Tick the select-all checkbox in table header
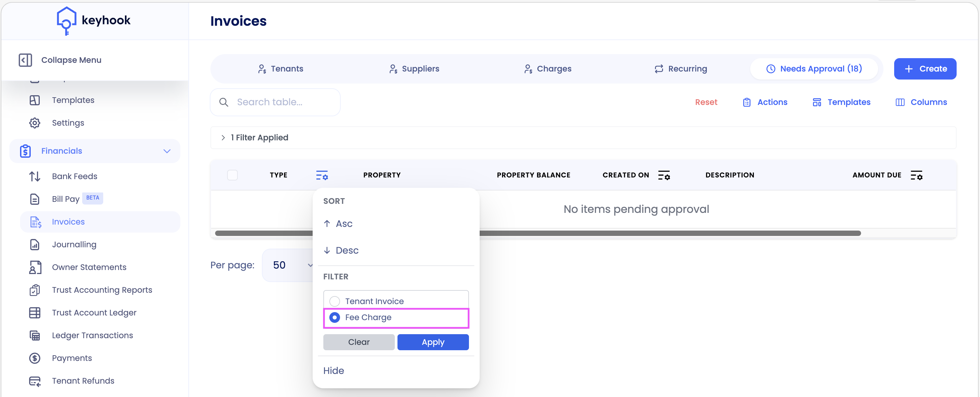 coord(232,175)
